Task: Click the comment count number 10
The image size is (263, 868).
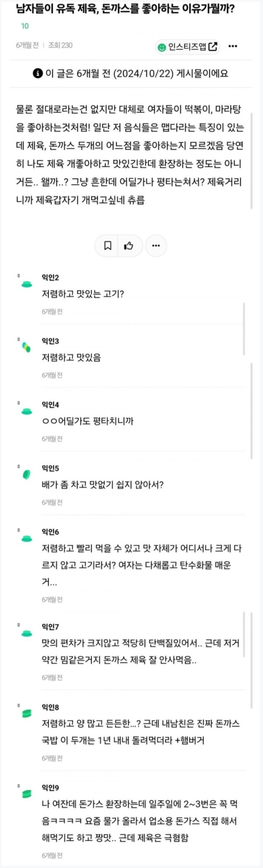Action: 25,26
